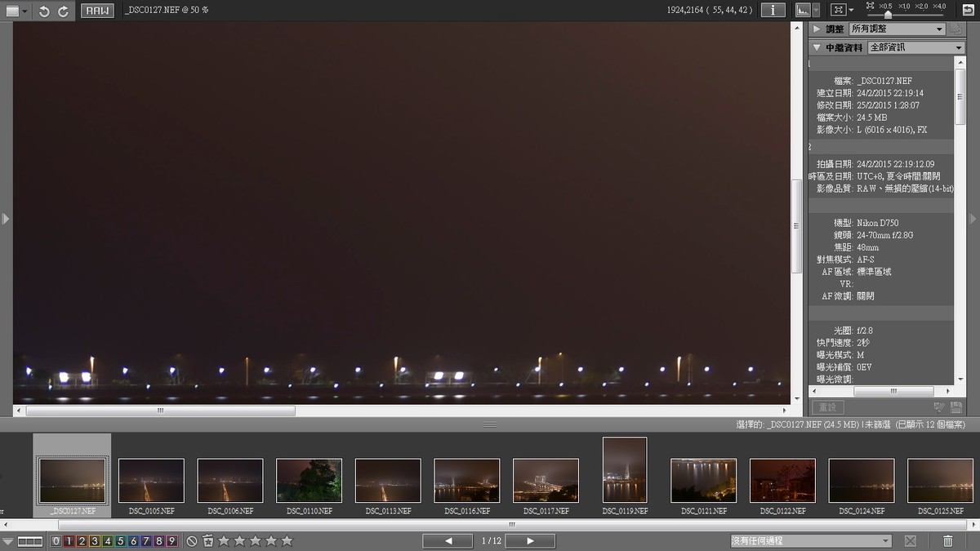Apply label 0 (no label)
This screenshot has width=980, height=551.
tap(56, 540)
